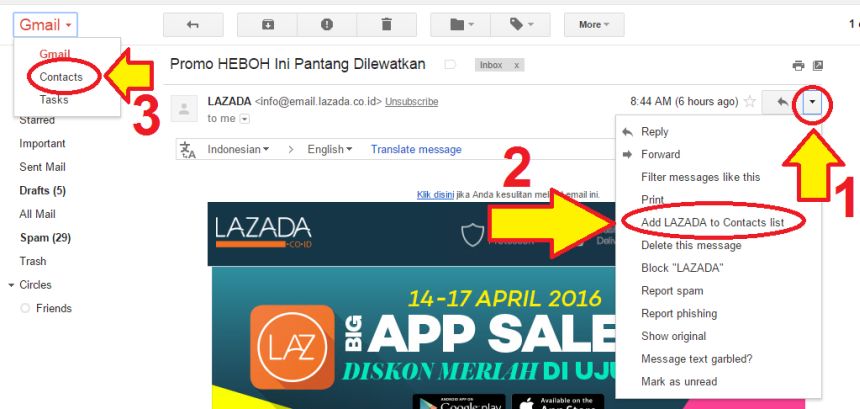Click Translate message link
The height and width of the screenshot is (409, 860).
pyautogui.click(x=416, y=149)
